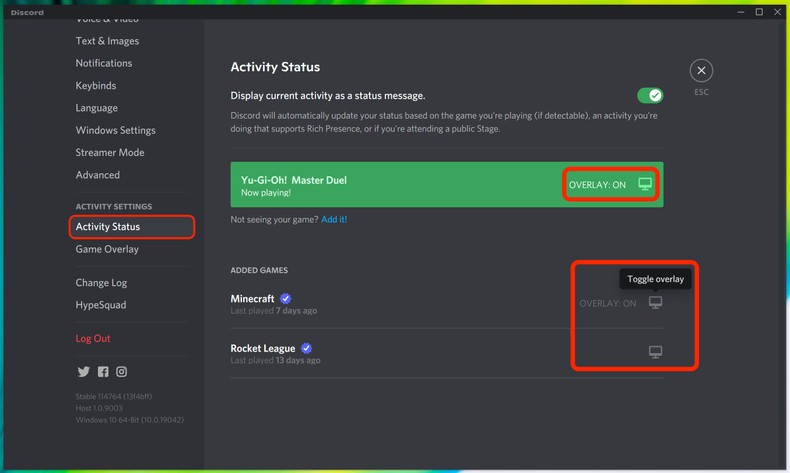Screen dimensions: 790x473
Task: Click the Twitter icon in sidebar
Action: click(x=83, y=372)
